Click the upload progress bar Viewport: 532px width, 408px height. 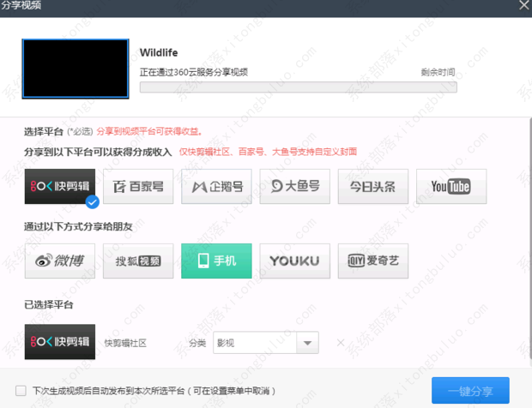point(299,87)
